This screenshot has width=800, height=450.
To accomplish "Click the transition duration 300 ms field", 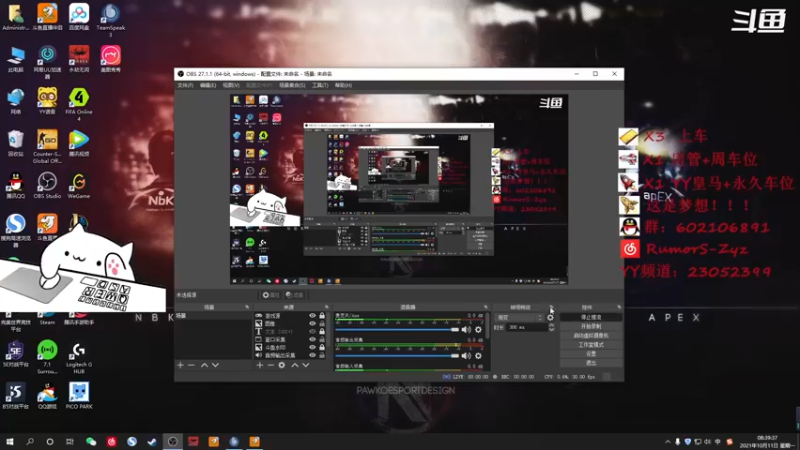I will point(527,327).
